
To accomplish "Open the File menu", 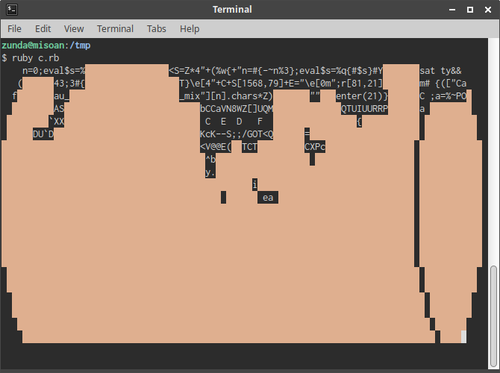I will [14, 29].
